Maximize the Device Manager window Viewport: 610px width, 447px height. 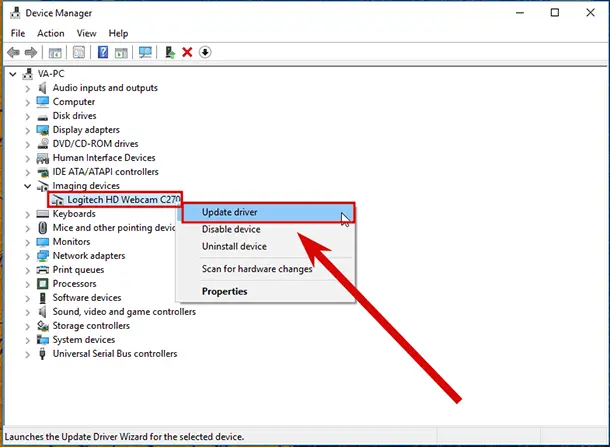[x=555, y=13]
